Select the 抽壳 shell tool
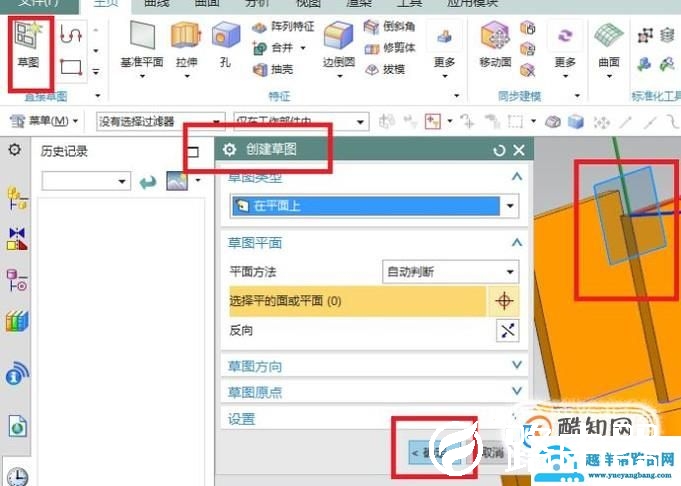 click(273, 69)
